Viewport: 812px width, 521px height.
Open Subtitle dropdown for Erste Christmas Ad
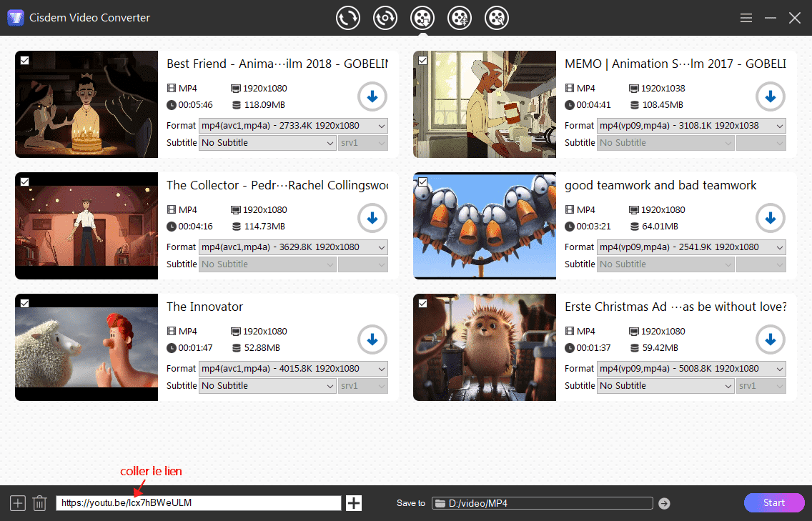point(665,386)
